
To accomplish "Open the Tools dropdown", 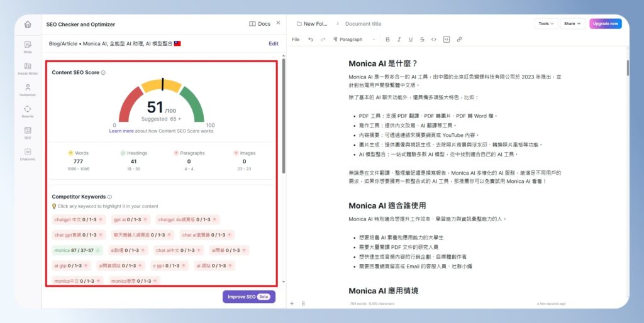I will pyautogui.click(x=546, y=24).
